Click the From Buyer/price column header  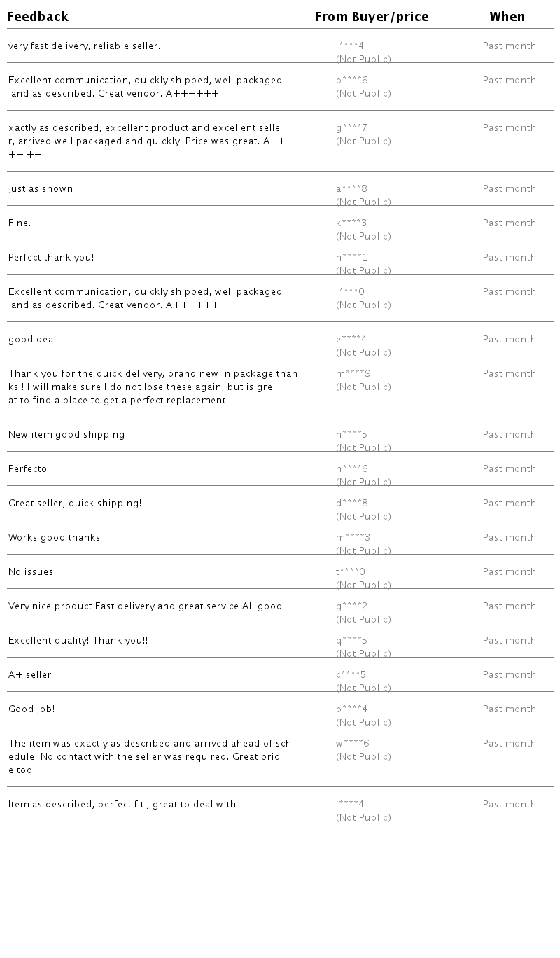371,17
